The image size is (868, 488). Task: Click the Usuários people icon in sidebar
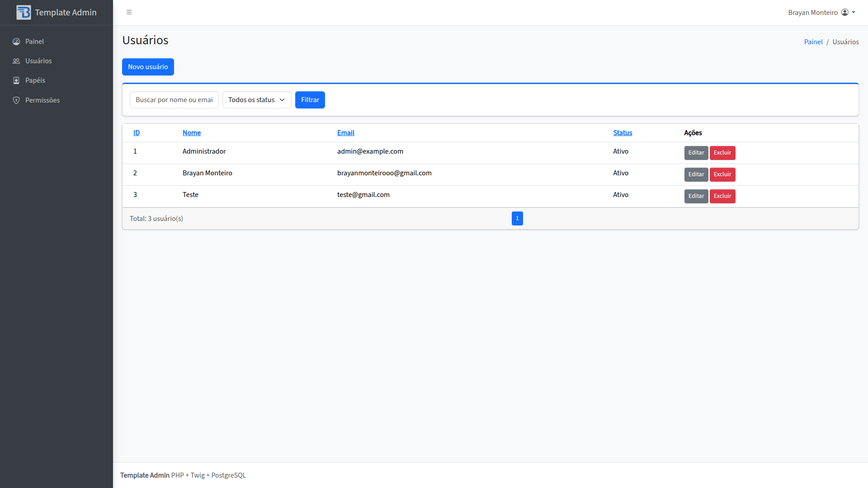16,61
